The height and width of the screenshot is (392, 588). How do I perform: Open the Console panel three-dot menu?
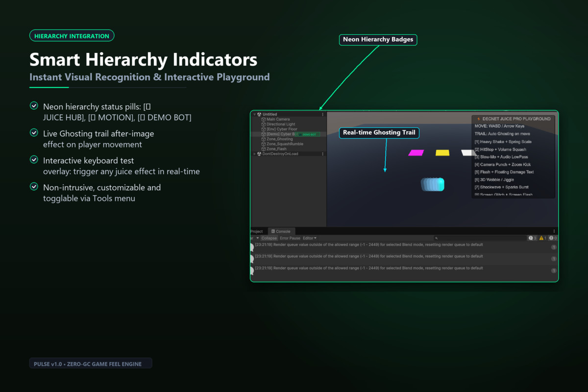(x=554, y=231)
